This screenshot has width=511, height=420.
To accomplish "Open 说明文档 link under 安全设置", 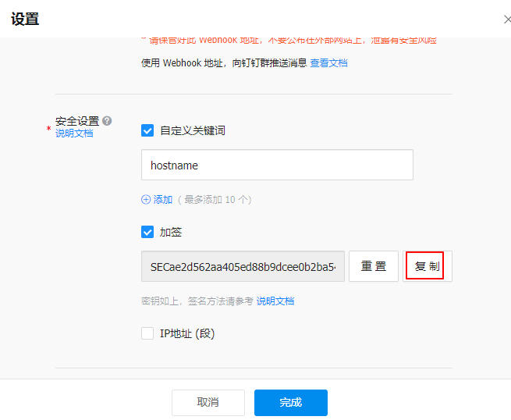I will pyautogui.click(x=74, y=133).
